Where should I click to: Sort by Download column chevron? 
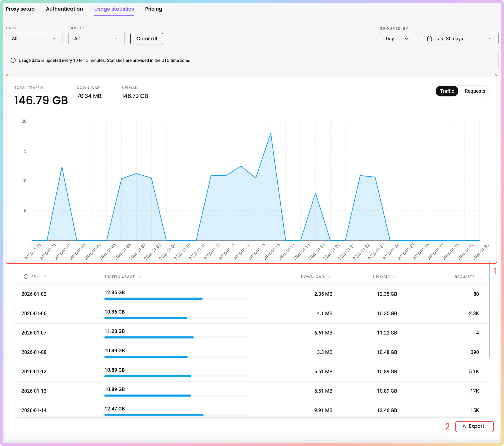click(330, 277)
